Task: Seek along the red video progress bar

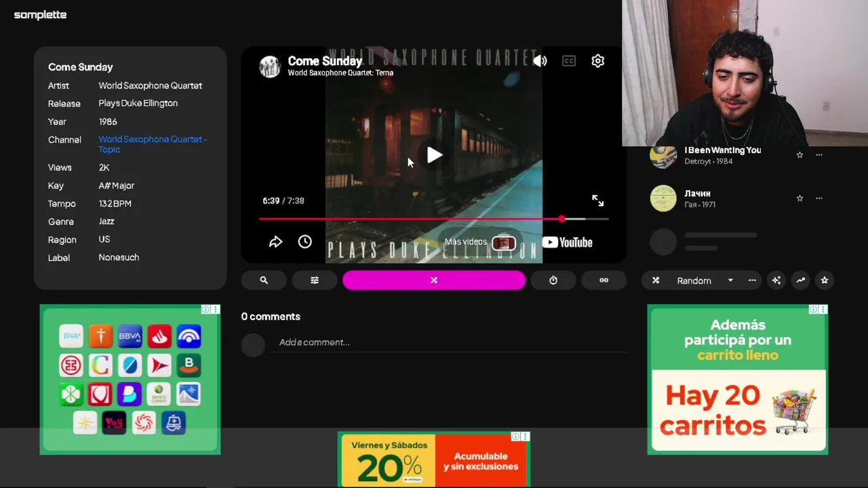Action: point(433,219)
